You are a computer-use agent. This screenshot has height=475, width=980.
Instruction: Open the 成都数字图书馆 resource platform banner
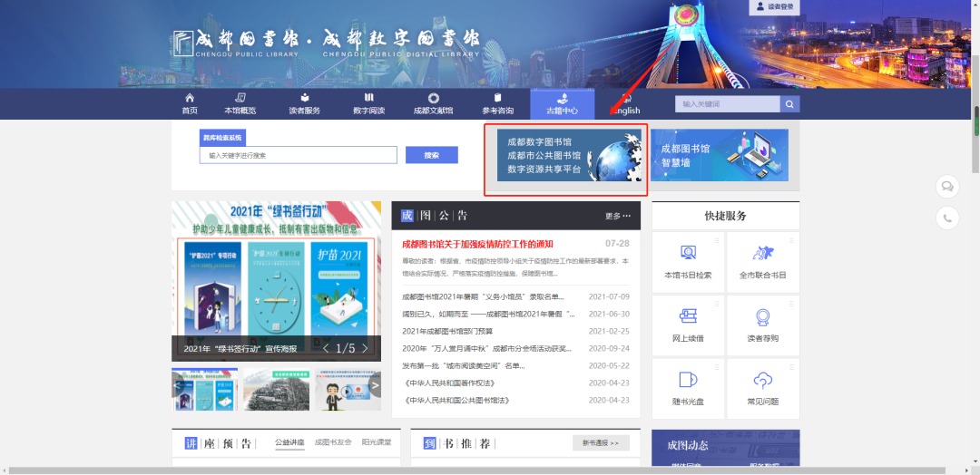point(569,155)
